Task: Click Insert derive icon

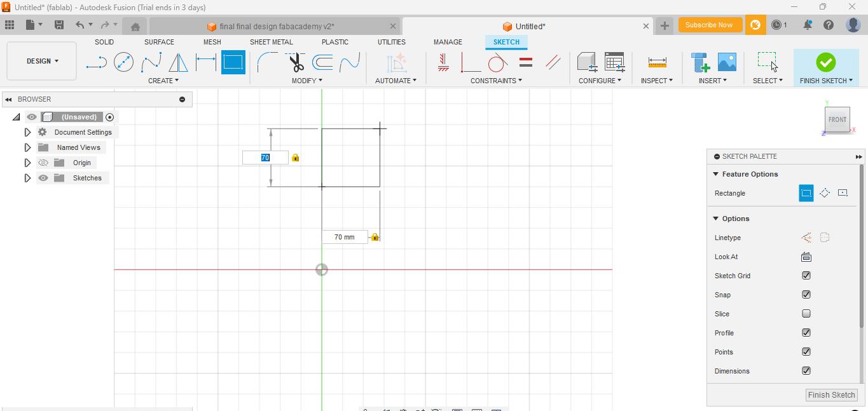Action: [x=700, y=62]
